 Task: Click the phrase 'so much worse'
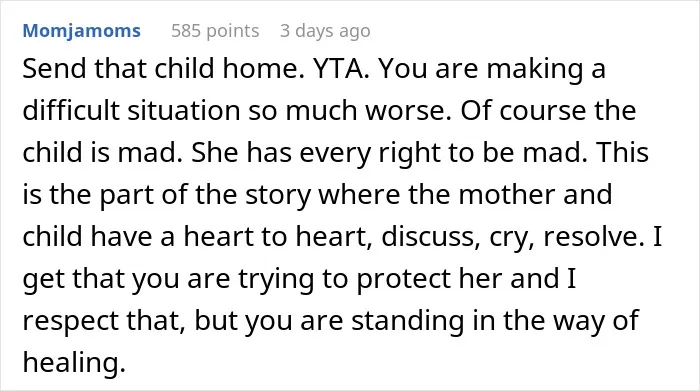(350, 110)
